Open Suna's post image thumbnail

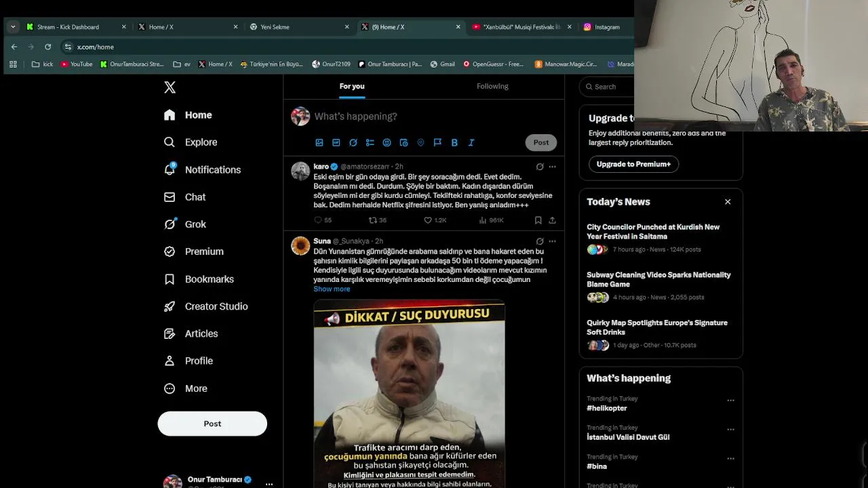409,394
